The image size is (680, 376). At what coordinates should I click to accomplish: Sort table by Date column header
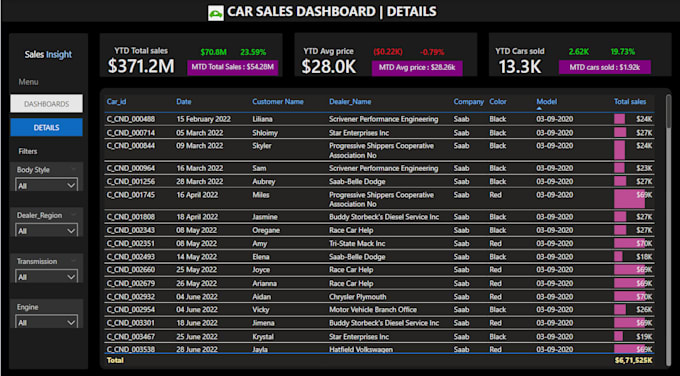183,101
